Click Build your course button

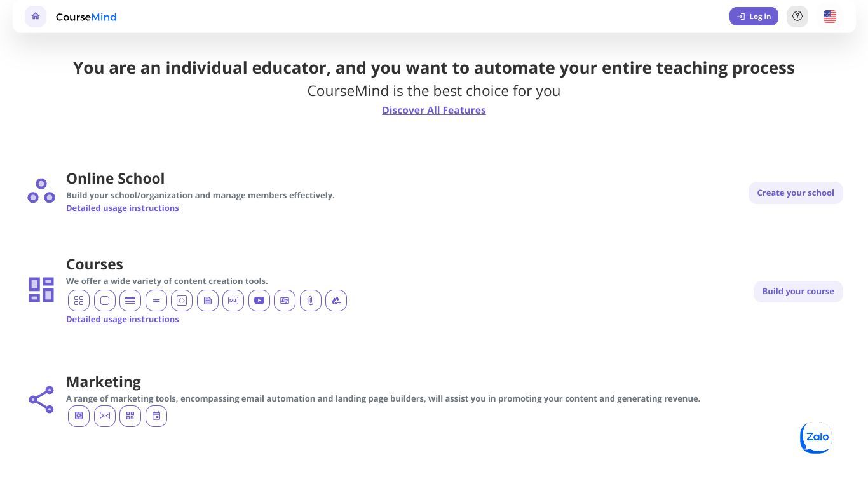pos(798,291)
